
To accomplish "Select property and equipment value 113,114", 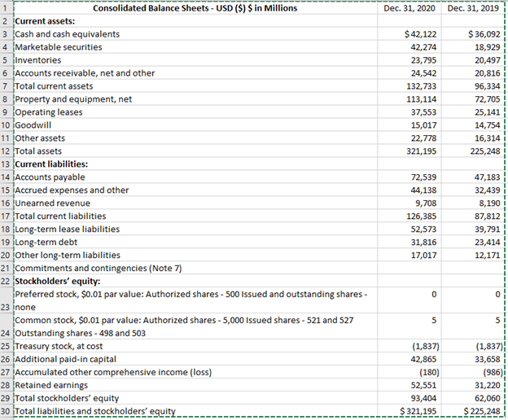I will 409,99.
